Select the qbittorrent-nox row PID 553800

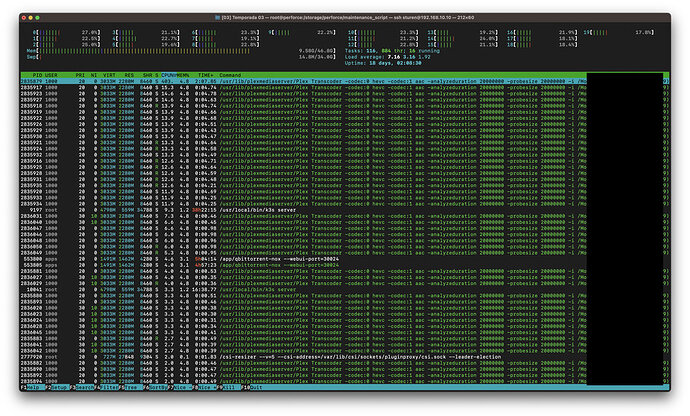click(345, 259)
